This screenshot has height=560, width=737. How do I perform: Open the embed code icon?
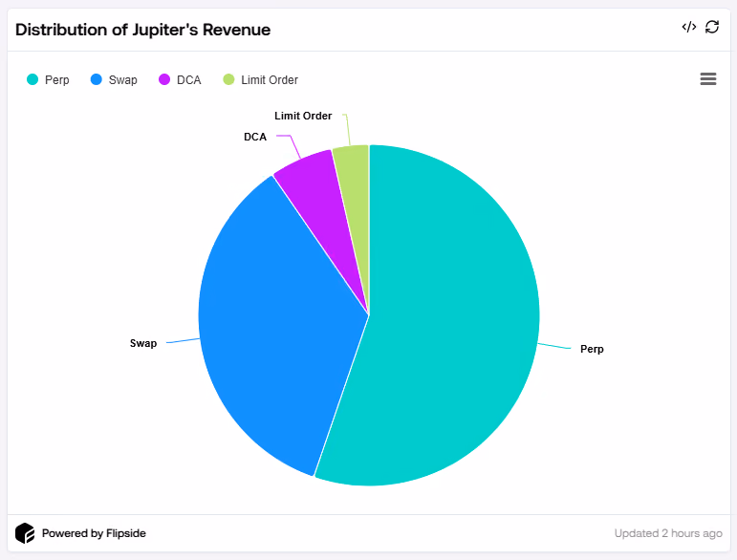[x=688, y=28]
